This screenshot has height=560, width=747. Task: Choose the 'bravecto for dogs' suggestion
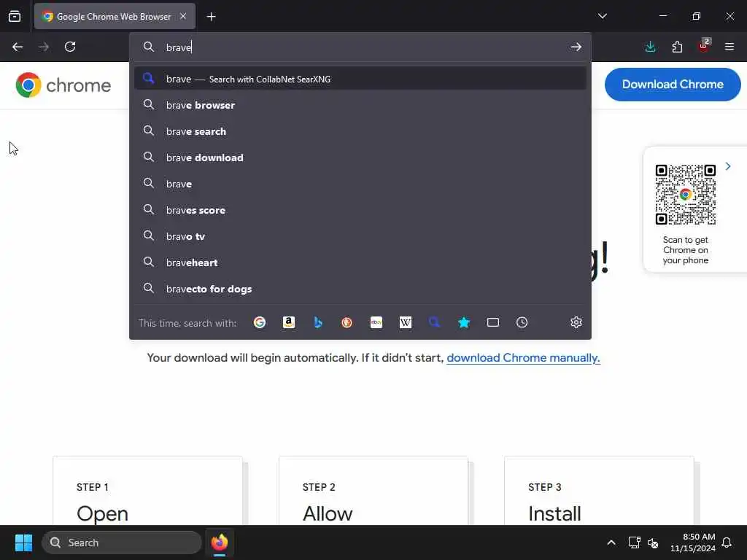click(360, 289)
